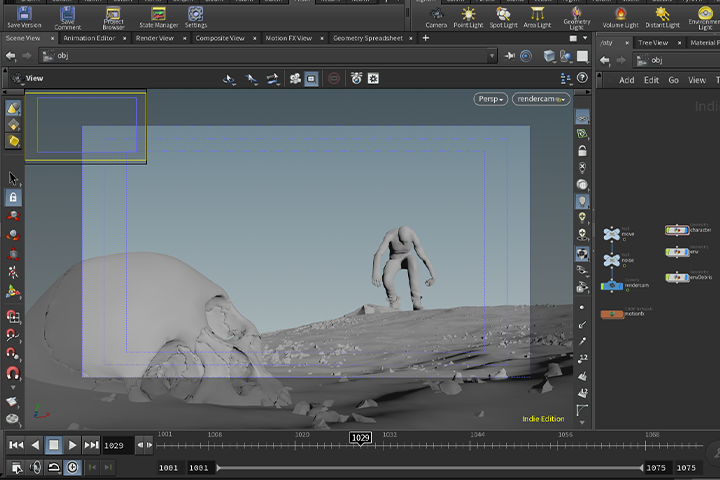Expand the more-tools arrow under left toolbar
720x480 pixels.
click(13, 388)
